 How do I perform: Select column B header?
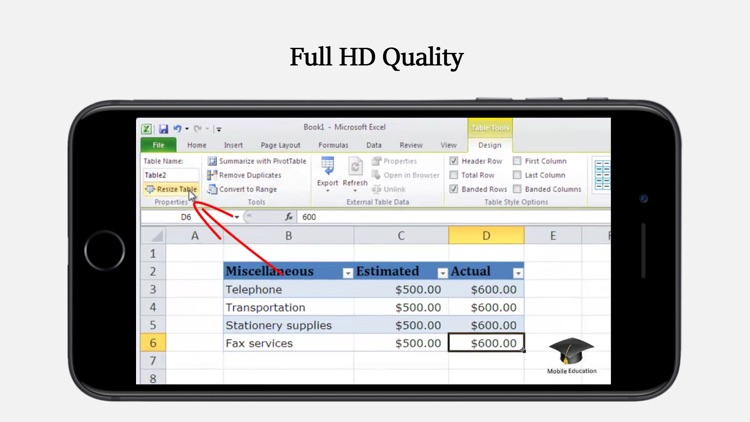(x=288, y=235)
